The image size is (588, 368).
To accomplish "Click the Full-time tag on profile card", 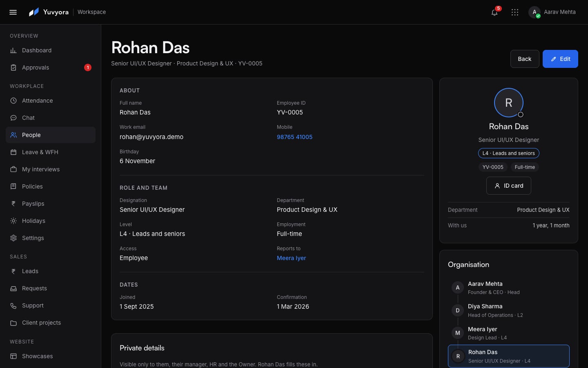I will [525, 167].
